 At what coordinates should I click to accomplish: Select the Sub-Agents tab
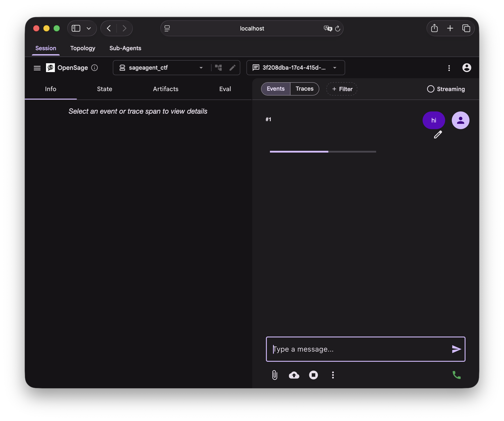click(x=125, y=48)
